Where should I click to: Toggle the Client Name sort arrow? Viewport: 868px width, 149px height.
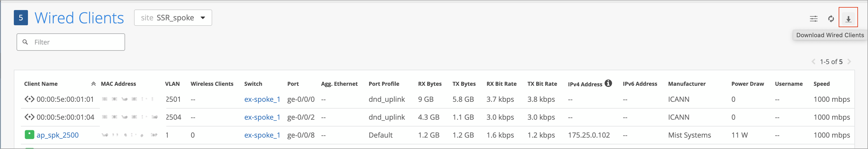pyautogui.click(x=93, y=84)
